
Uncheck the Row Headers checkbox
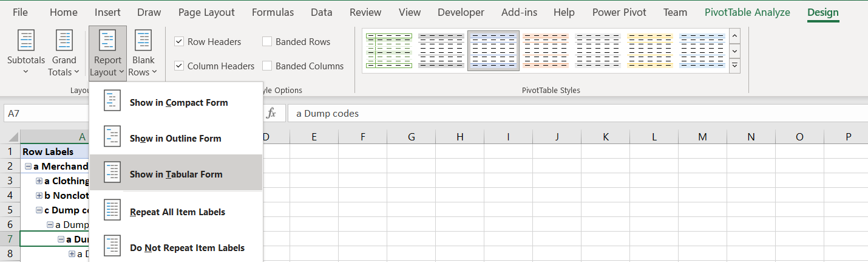tap(179, 42)
